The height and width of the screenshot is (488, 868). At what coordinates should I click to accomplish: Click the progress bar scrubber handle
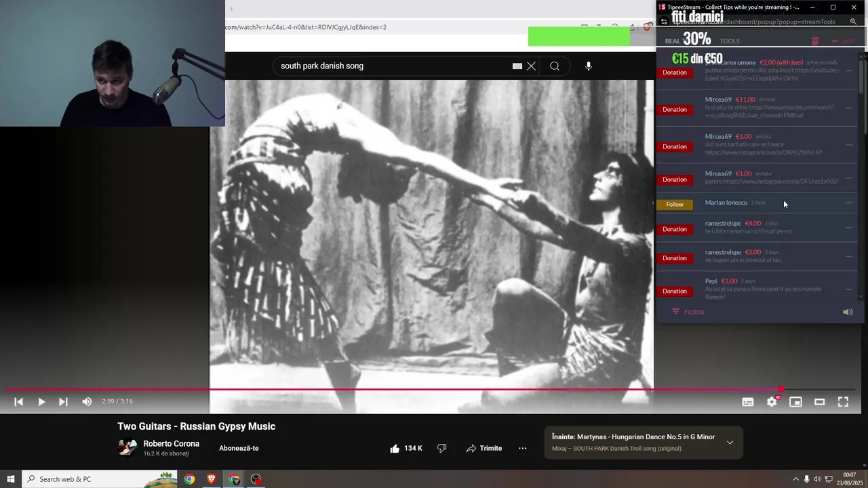click(x=781, y=390)
